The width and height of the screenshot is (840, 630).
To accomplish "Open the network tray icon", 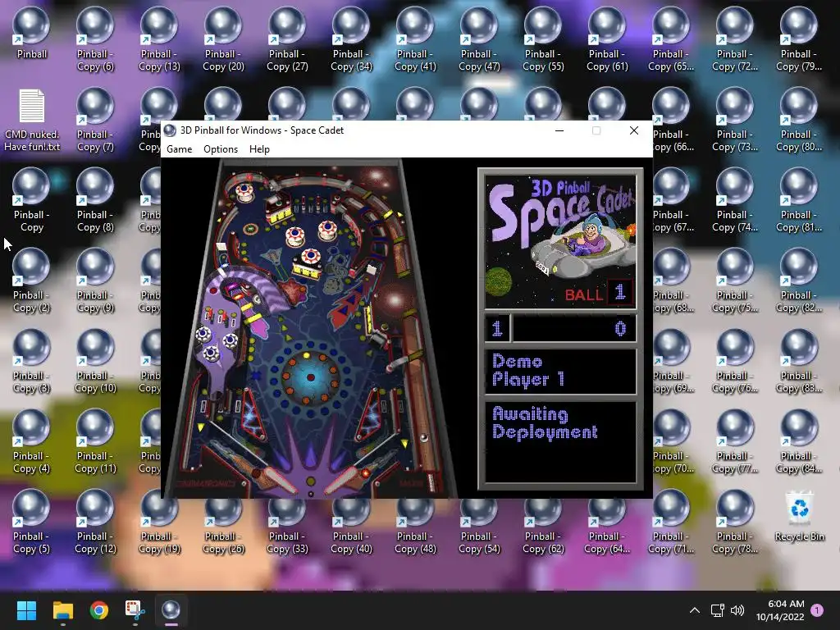I will point(717,610).
